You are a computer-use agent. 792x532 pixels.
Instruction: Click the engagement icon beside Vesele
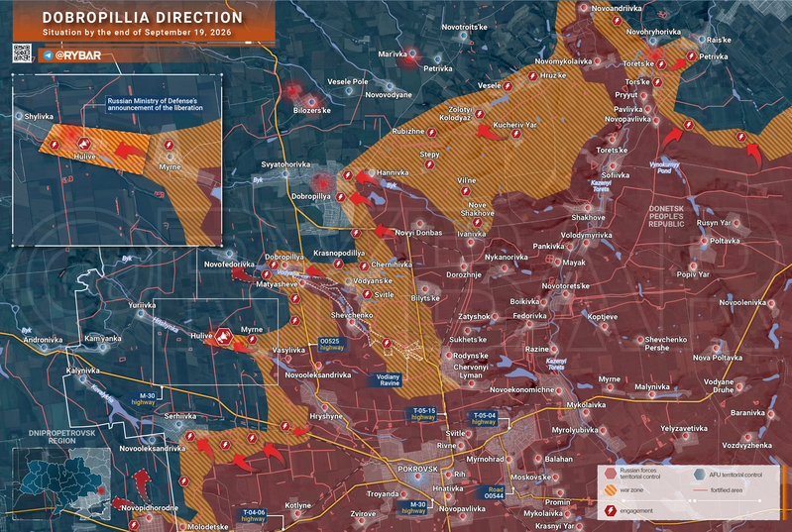coord(508,86)
